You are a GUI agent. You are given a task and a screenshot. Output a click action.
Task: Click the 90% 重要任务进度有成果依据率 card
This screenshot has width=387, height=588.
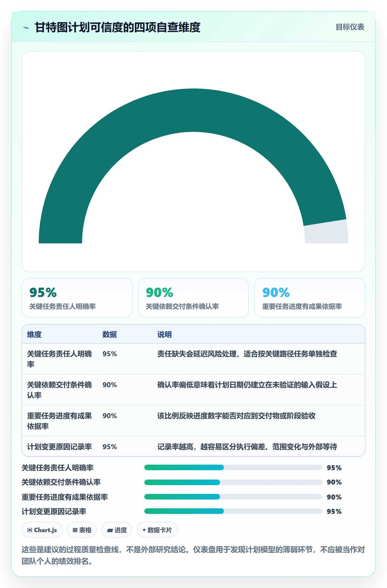pos(310,298)
